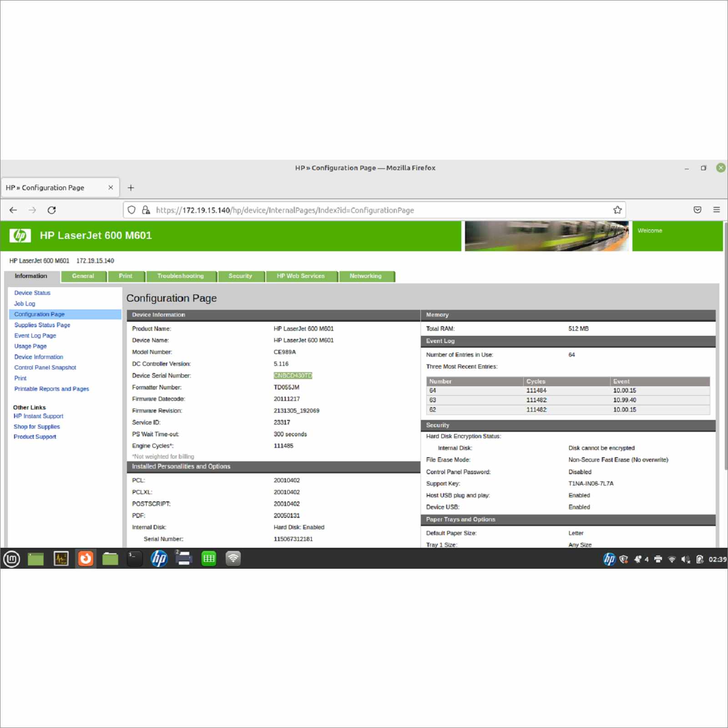Viewport: 728px width, 728px height.
Task: Open the shield tray icon
Action: tap(624, 559)
